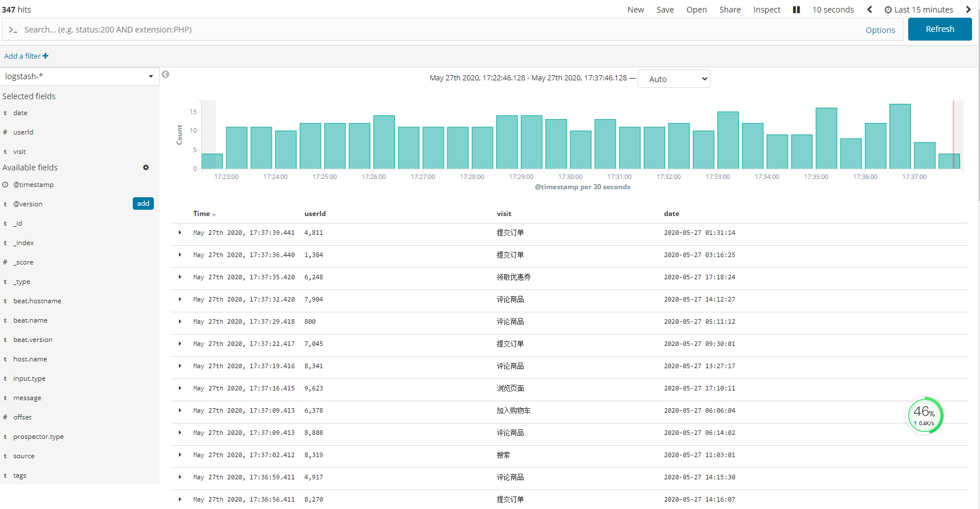This screenshot has width=980, height=509.
Task: Click the visit column header
Action: click(504, 214)
